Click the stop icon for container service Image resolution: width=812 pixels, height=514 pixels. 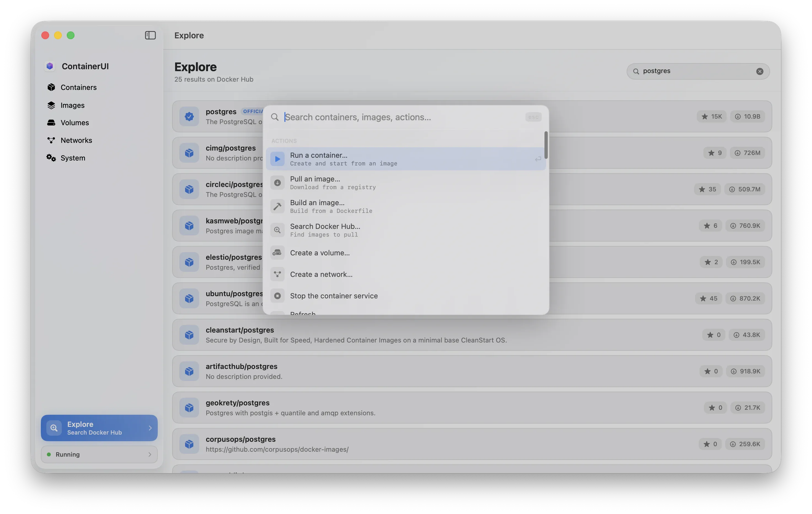click(x=277, y=296)
